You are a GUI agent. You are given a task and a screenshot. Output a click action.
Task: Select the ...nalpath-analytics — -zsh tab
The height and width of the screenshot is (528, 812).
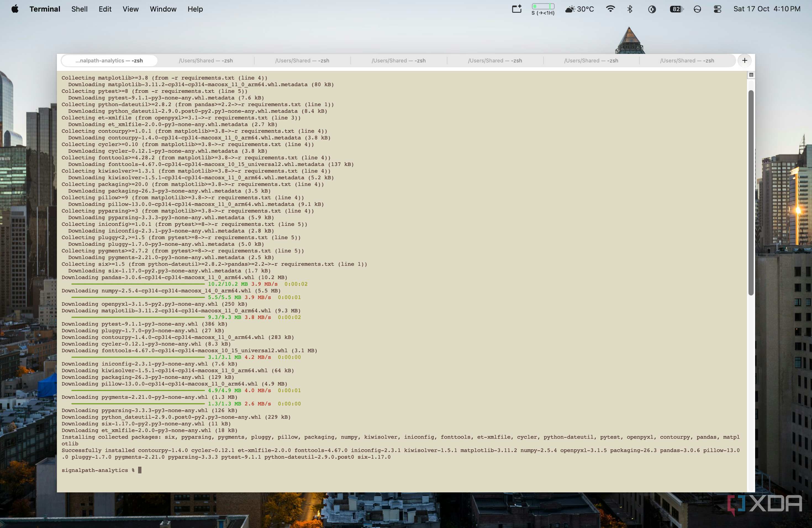109,61
